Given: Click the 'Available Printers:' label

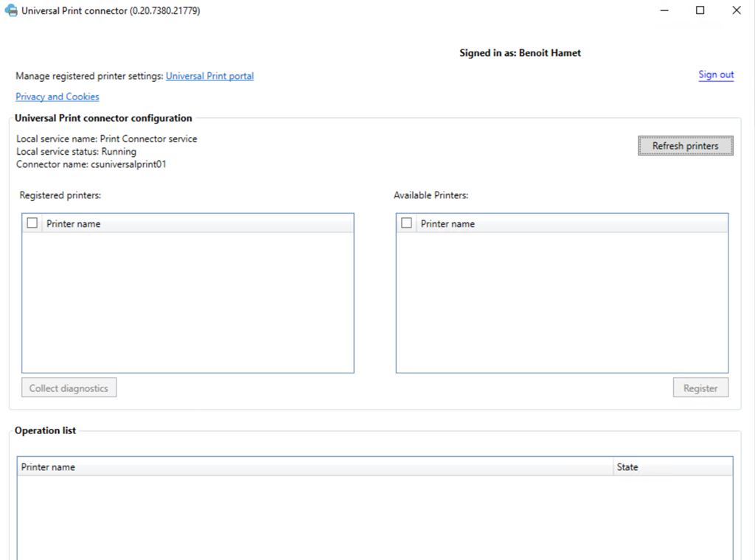Looking at the screenshot, I should coord(431,195).
